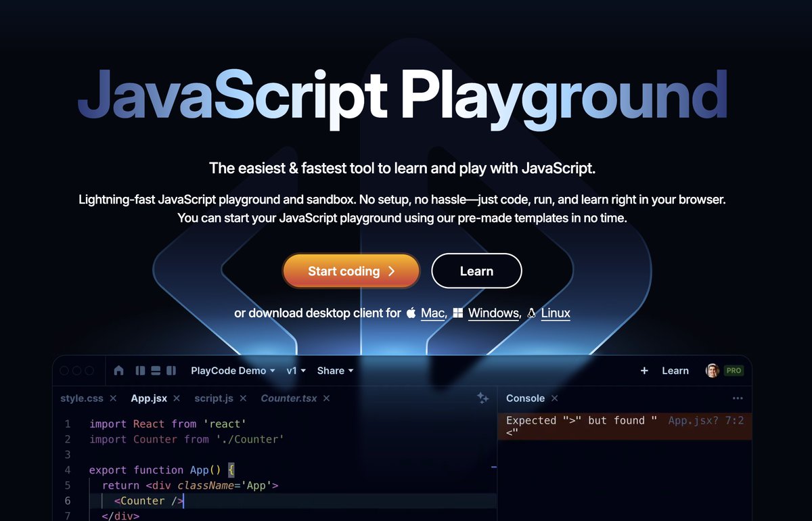812x521 pixels.
Task: Click the App.jsx? 7:2 error location
Action: (706, 421)
